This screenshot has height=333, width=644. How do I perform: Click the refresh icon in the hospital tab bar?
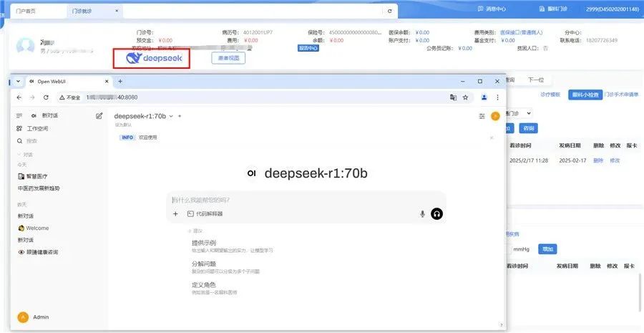pyautogui.click(x=390, y=11)
